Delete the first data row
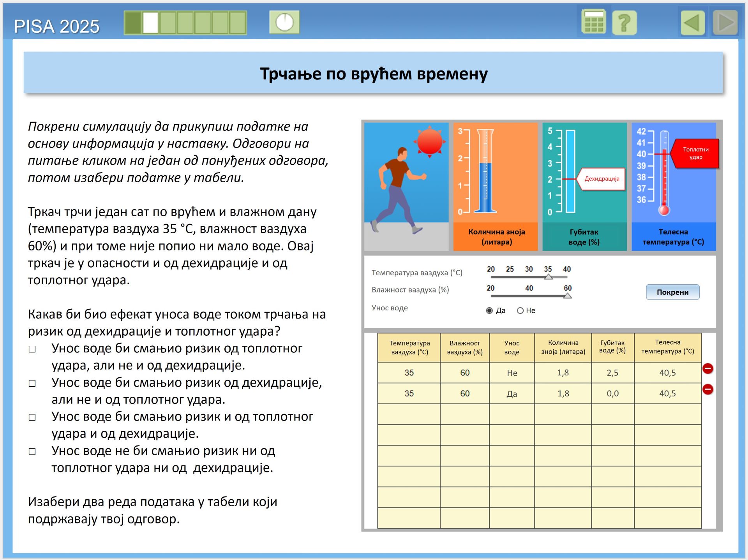The image size is (748, 560). (707, 368)
